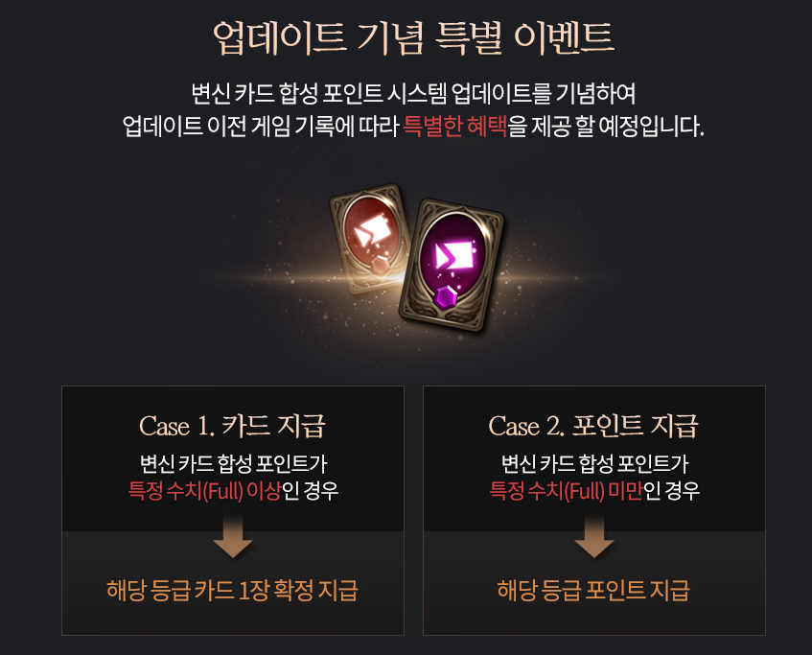Click the down arrow under Case 1
Screen dimensions: 812x655
[x=233, y=536]
